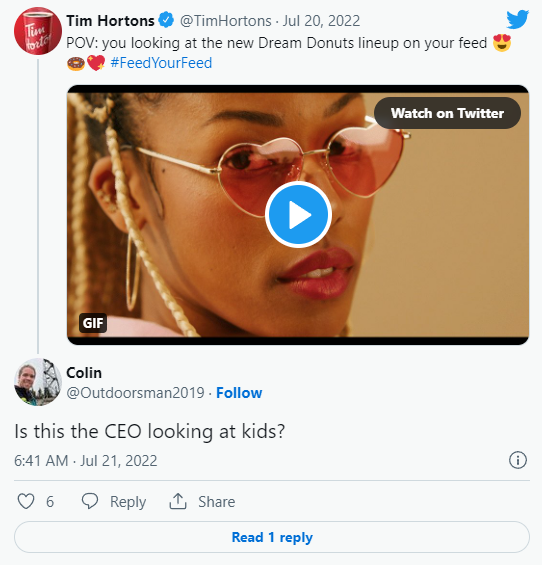The image size is (542, 565).
Task: Follow @Outdoorsman2019
Action: 239,393
